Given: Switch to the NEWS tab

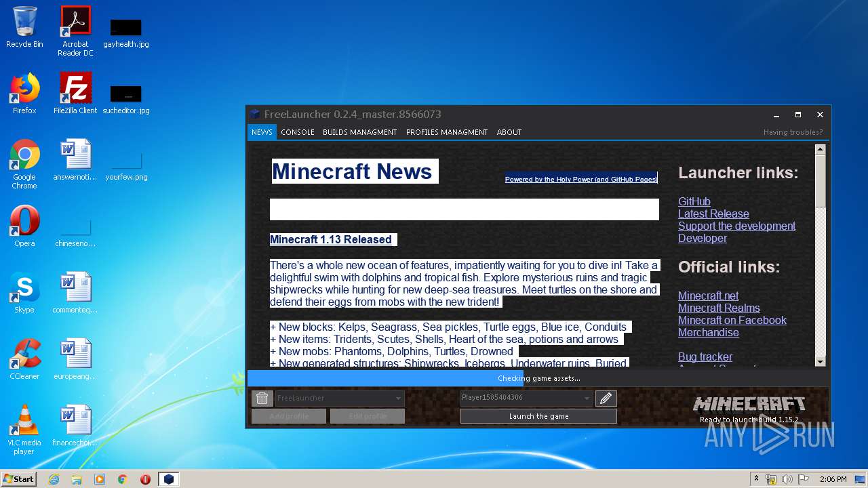Looking at the screenshot, I should point(262,132).
